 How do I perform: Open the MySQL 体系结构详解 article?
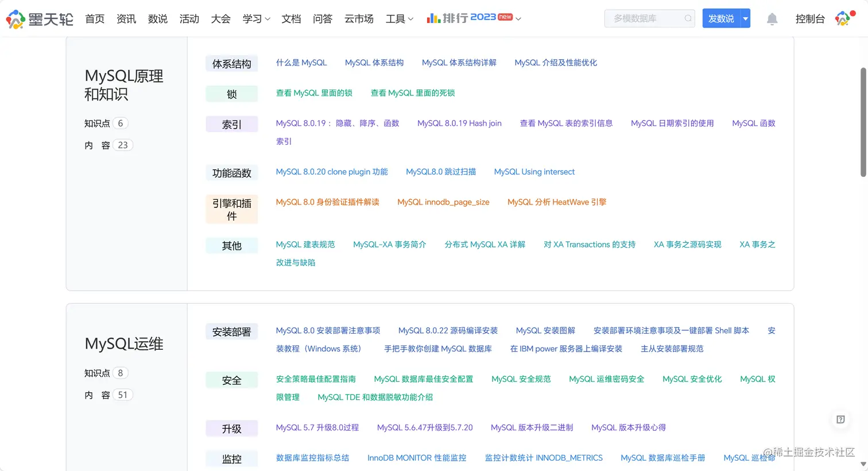point(459,63)
